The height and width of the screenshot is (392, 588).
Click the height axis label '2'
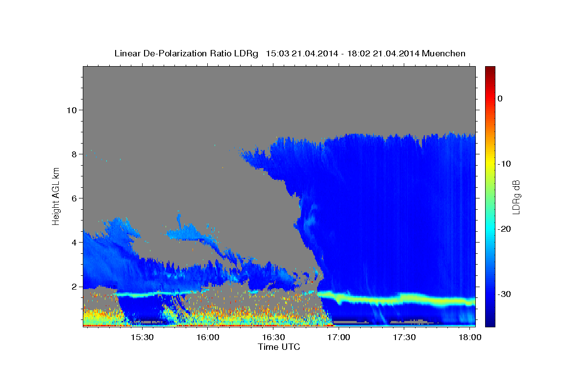point(73,287)
